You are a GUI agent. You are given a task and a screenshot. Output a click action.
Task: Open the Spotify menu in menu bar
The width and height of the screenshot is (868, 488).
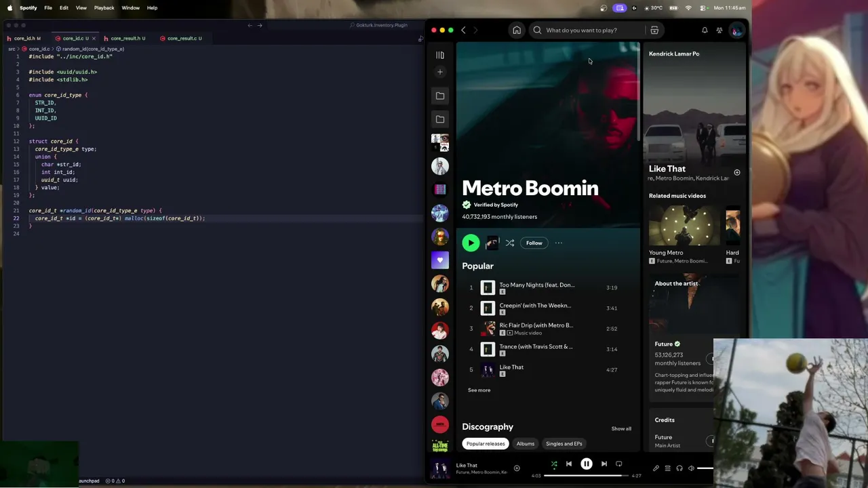(28, 8)
